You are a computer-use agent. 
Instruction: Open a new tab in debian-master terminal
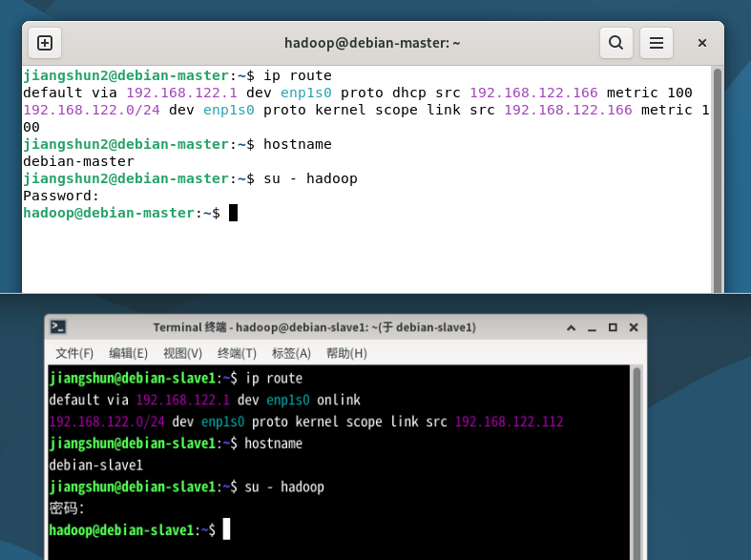click(x=45, y=43)
